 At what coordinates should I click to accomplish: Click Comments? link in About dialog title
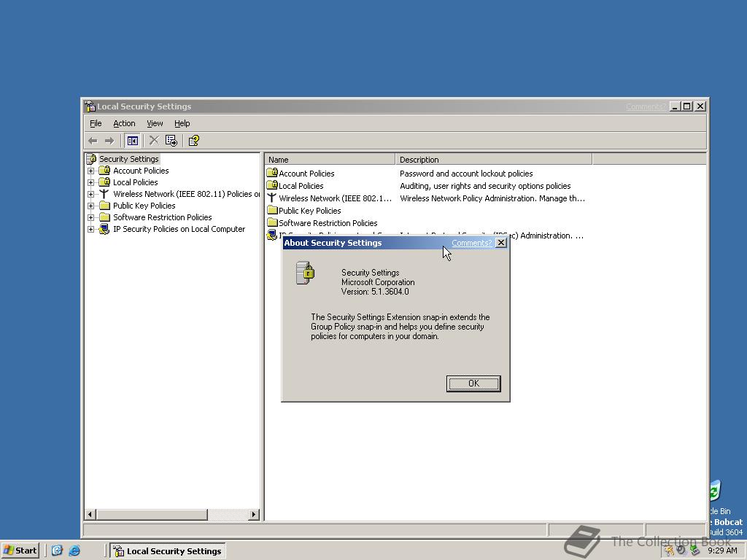(x=472, y=243)
